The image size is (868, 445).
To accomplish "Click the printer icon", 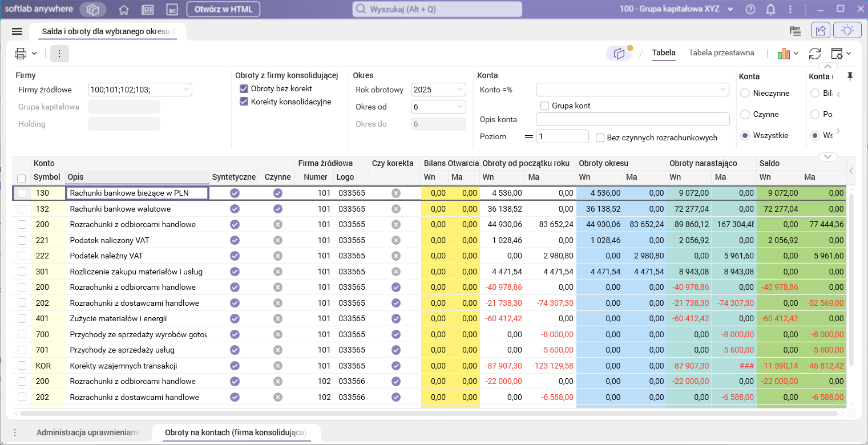I will (21, 54).
